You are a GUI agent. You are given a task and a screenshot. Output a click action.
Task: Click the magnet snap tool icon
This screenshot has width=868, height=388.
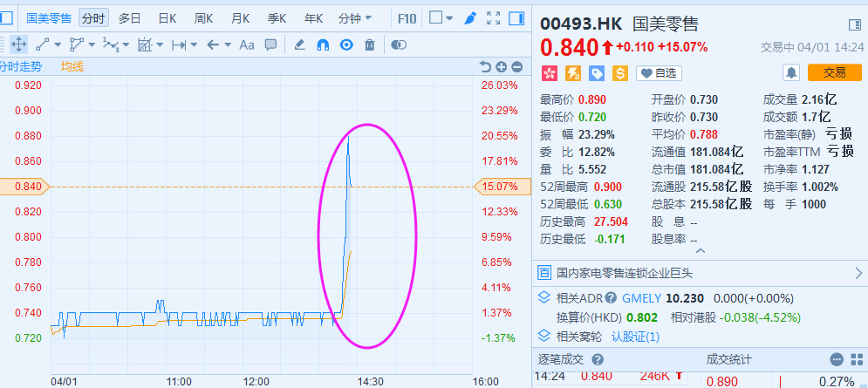pos(322,44)
